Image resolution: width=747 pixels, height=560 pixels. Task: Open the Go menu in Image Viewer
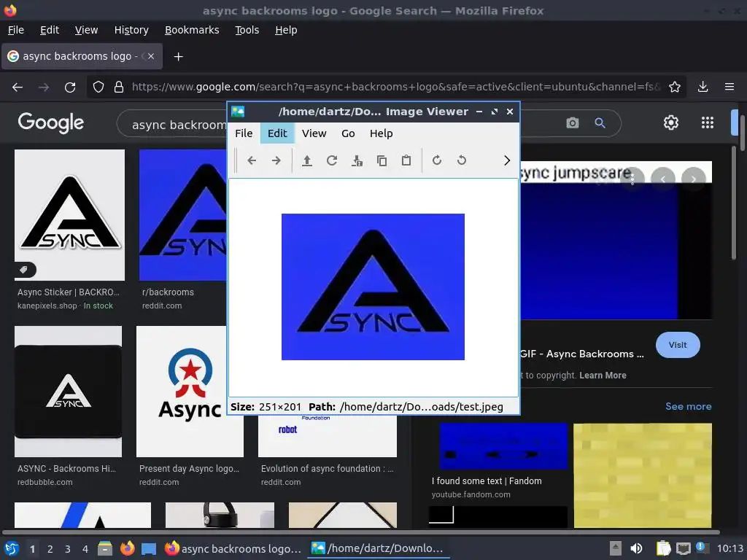pos(348,133)
